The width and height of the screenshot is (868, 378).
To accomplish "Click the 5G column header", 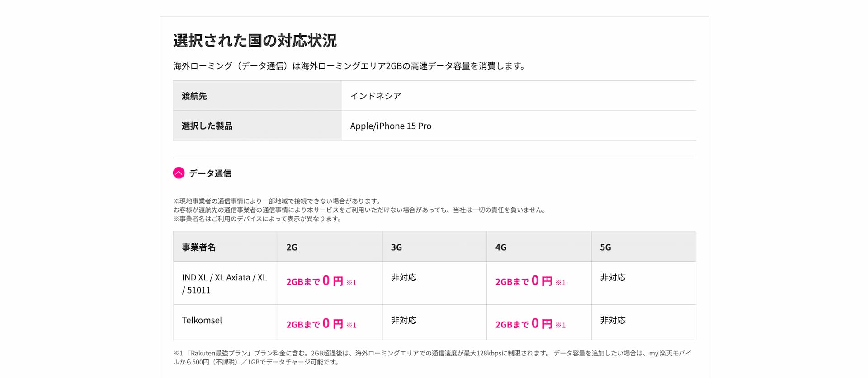I will click(644, 247).
